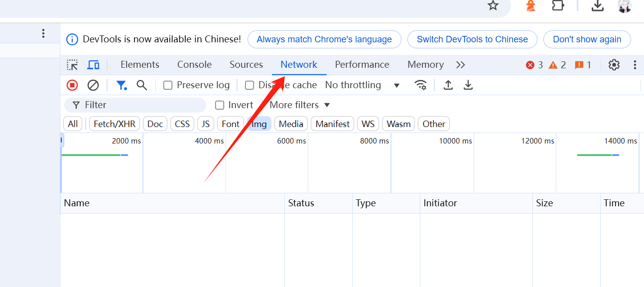The width and height of the screenshot is (644, 287).
Task: Click Switch DevTools to Chinese button
Action: pyautogui.click(x=472, y=39)
